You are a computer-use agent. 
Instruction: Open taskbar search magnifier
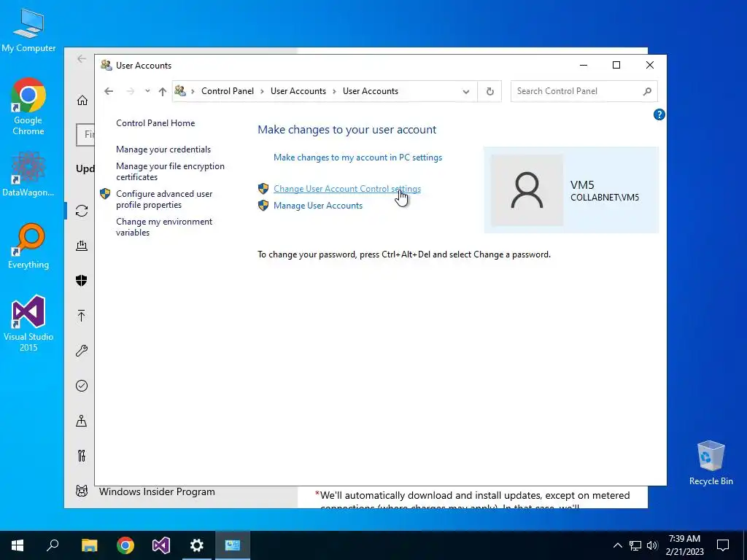click(53, 545)
